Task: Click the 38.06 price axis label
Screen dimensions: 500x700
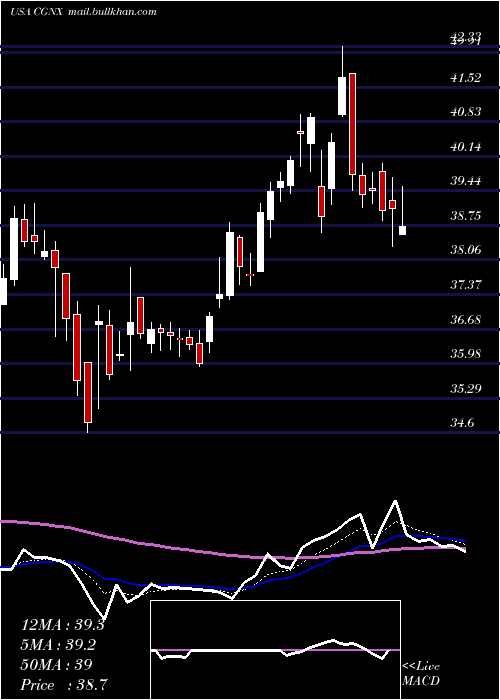Action: point(466,250)
